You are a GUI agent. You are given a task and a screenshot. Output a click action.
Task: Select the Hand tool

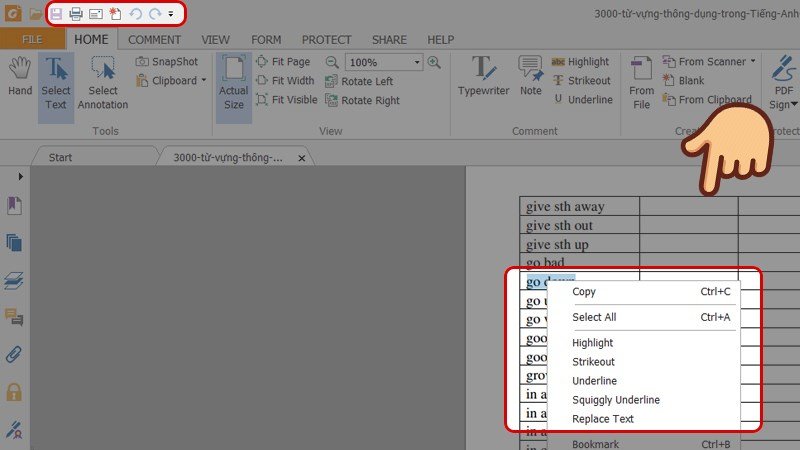pos(20,77)
